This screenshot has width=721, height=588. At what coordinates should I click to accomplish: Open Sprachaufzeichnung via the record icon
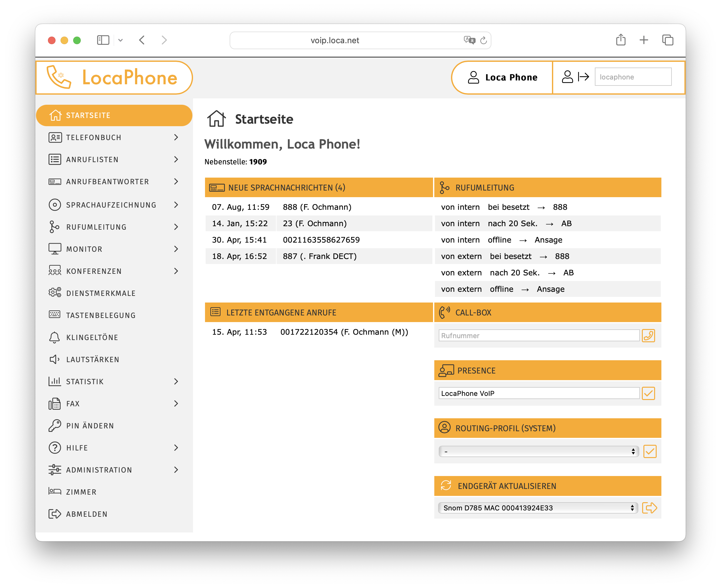tap(55, 205)
